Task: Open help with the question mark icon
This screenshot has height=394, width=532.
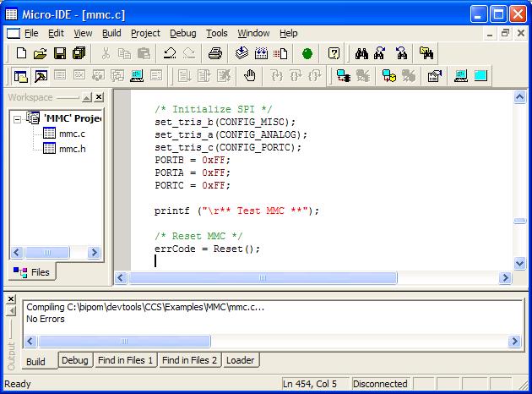Action: tap(334, 53)
